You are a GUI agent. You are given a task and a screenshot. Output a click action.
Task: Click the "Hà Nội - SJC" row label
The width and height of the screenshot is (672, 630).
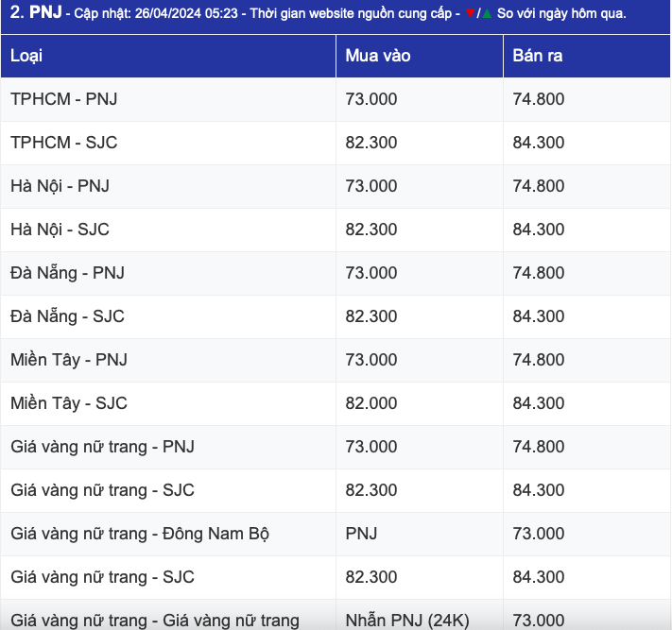(x=60, y=230)
